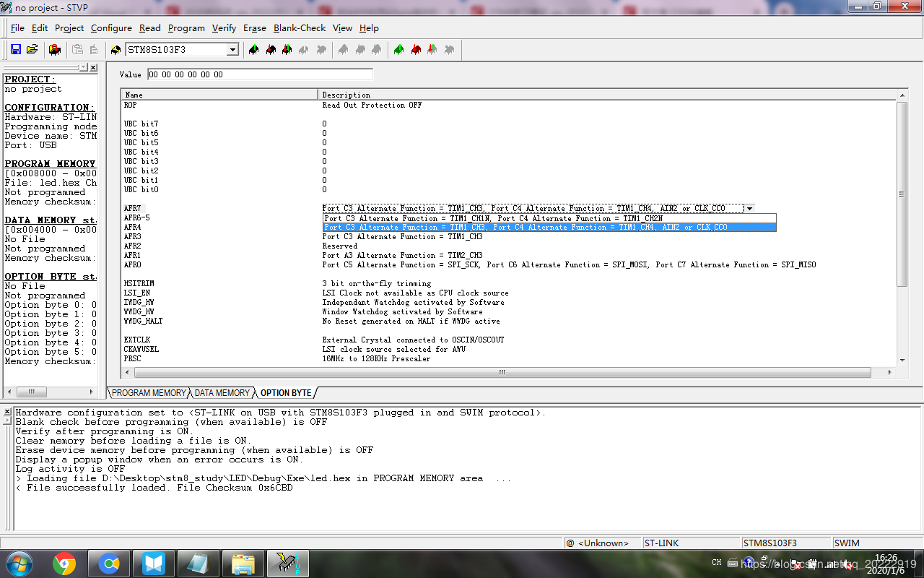924x578 pixels.
Task: Select the EXTCLK option row
Action: tap(509, 340)
